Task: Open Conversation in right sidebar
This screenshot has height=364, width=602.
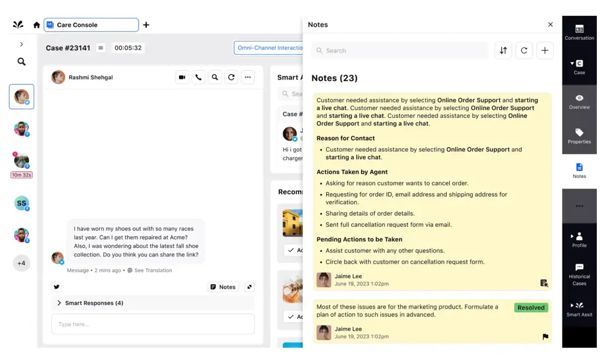Action: (579, 33)
